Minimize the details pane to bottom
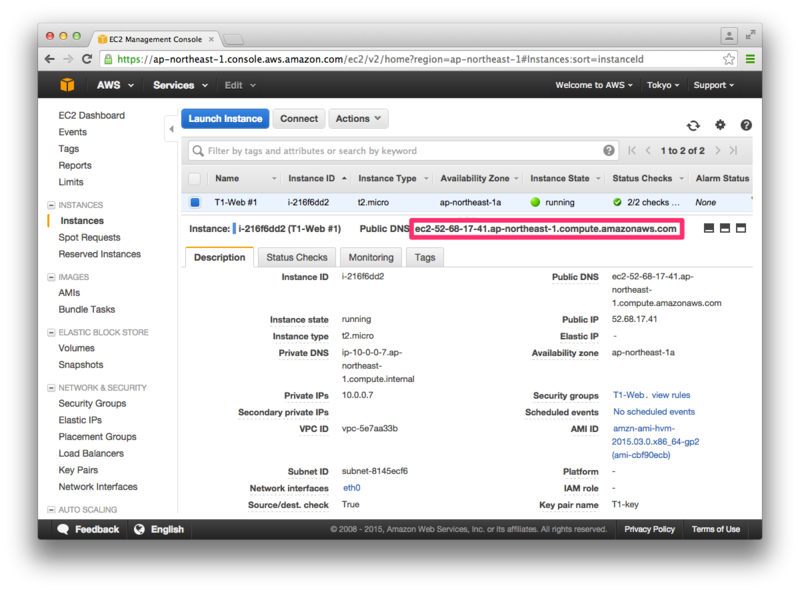 [709, 228]
